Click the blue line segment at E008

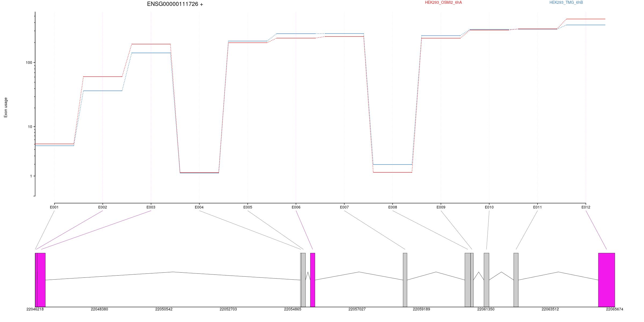393,164
